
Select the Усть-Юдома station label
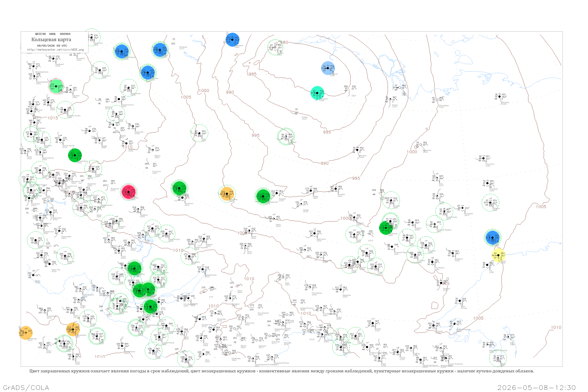point(439,268)
